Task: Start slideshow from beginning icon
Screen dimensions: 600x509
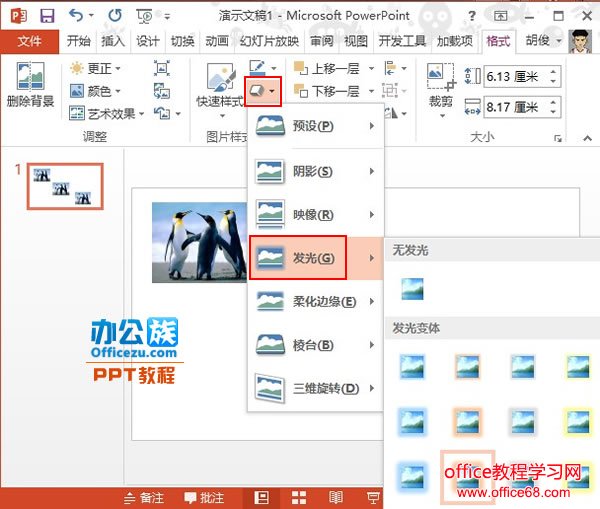Action: point(145,16)
